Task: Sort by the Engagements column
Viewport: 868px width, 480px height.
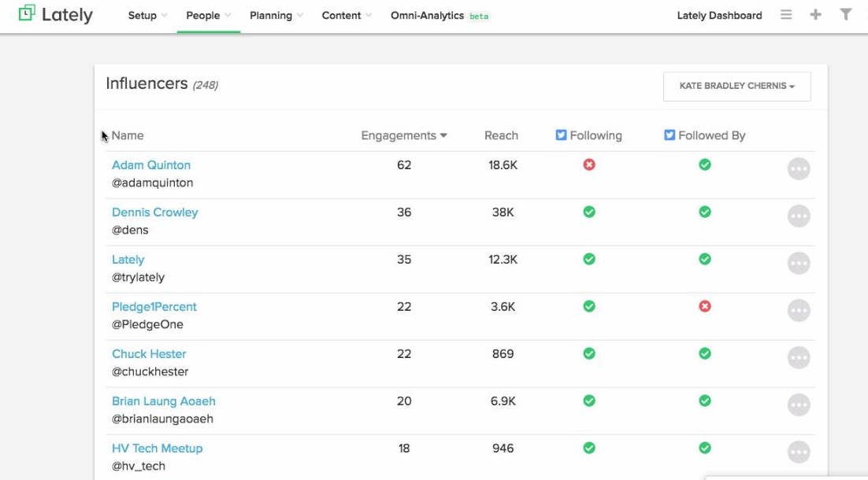Action: click(403, 135)
